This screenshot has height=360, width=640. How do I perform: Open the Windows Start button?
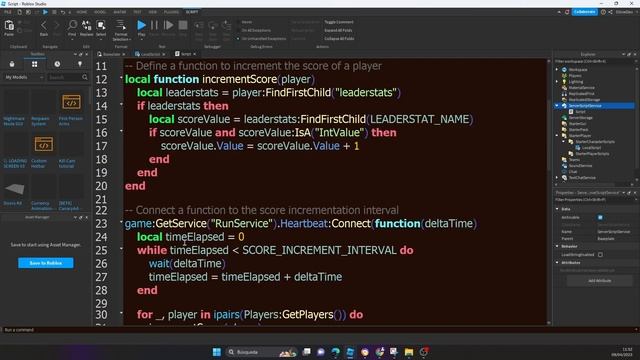point(217,352)
